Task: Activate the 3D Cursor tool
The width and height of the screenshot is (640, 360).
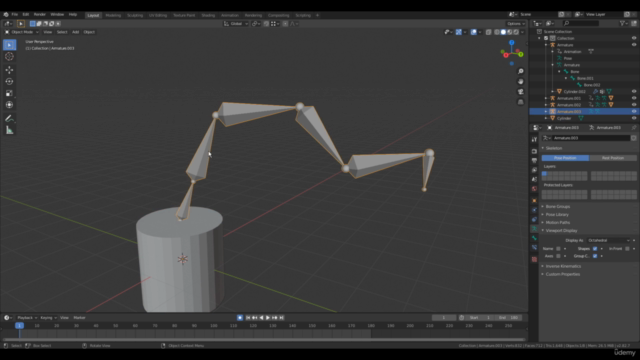Action: pyautogui.click(x=9, y=57)
